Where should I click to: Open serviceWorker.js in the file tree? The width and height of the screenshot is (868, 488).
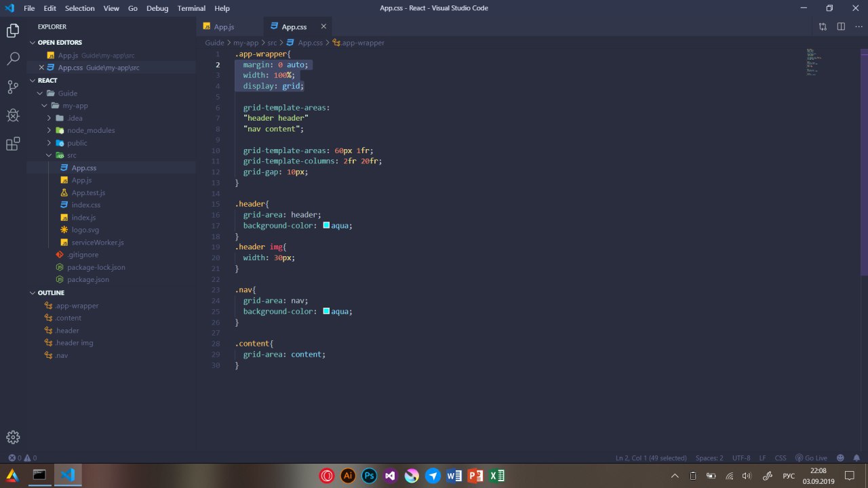[x=98, y=242]
